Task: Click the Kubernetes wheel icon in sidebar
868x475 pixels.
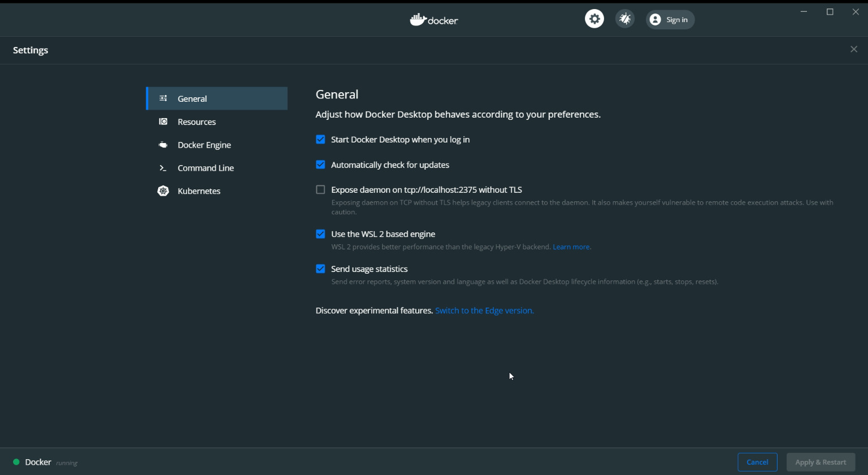Action: [x=163, y=191]
